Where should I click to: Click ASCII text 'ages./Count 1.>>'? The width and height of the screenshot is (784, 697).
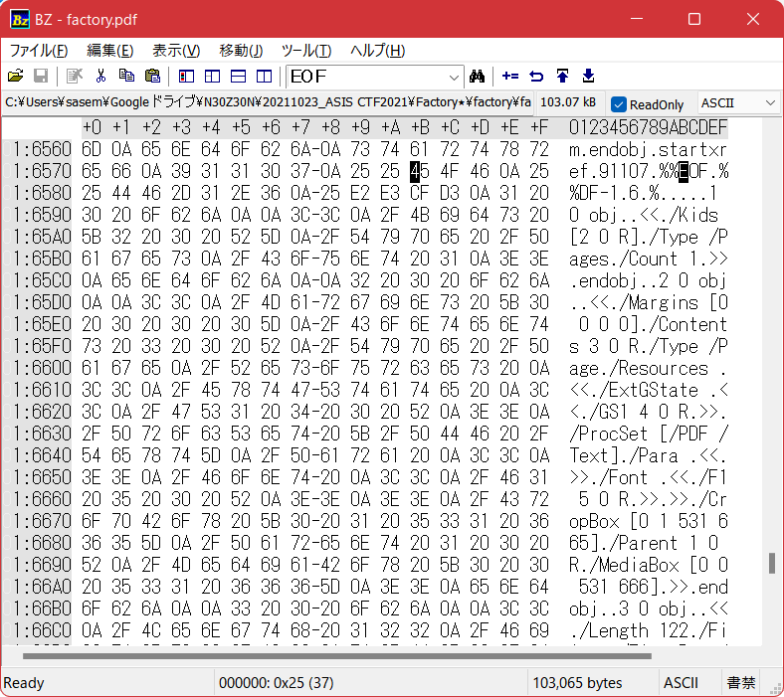pyautogui.click(x=648, y=259)
